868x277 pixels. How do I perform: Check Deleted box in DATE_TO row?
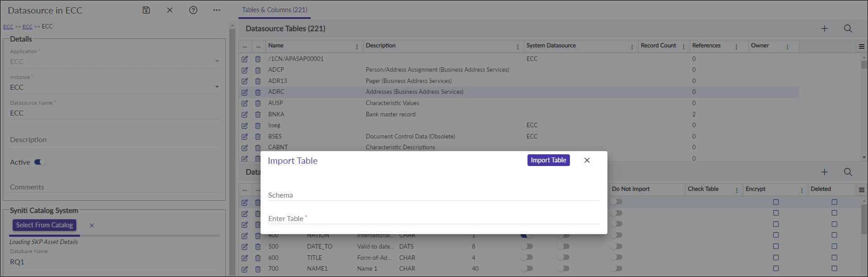click(834, 246)
